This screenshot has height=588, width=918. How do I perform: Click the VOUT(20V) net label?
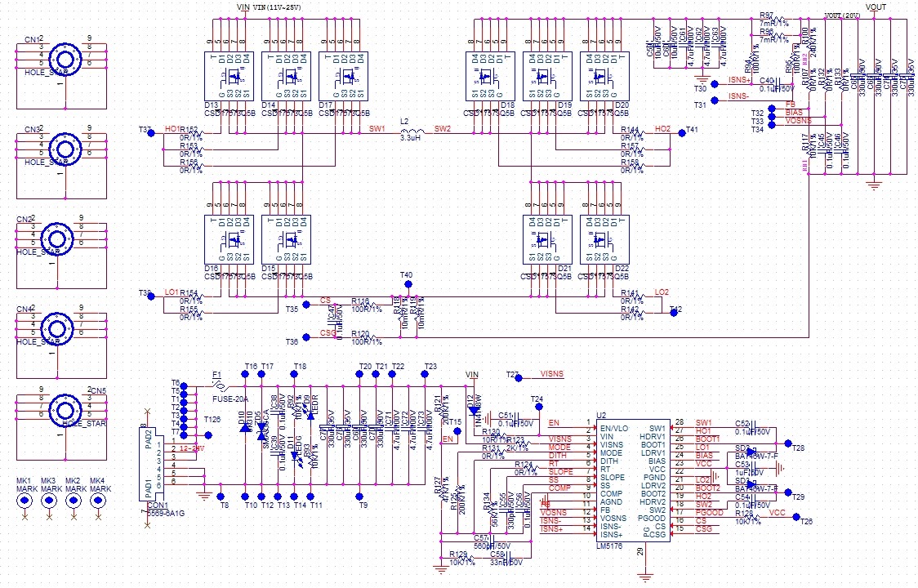tap(842, 16)
